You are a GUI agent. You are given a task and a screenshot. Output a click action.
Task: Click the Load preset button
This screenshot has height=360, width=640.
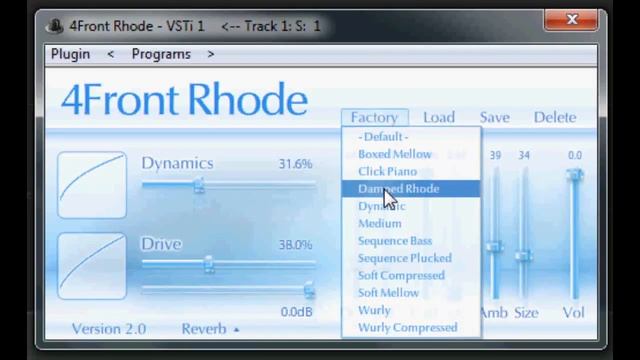(439, 118)
